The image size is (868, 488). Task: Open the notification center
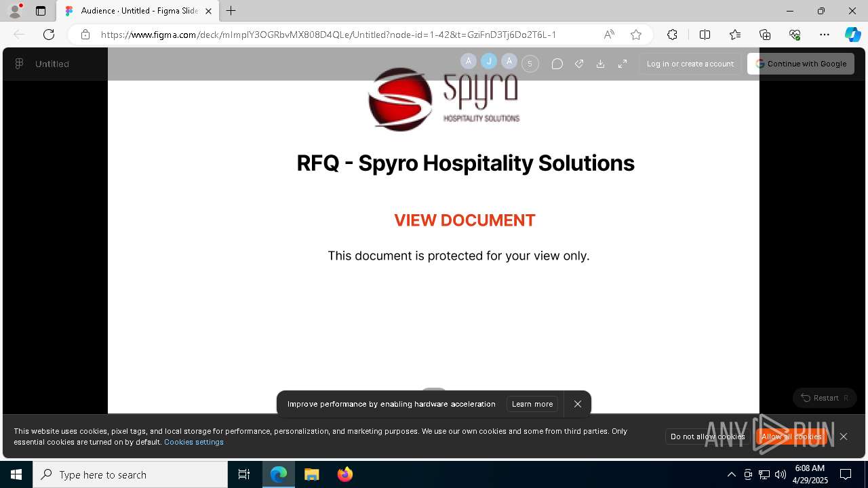pyautogui.click(x=846, y=474)
